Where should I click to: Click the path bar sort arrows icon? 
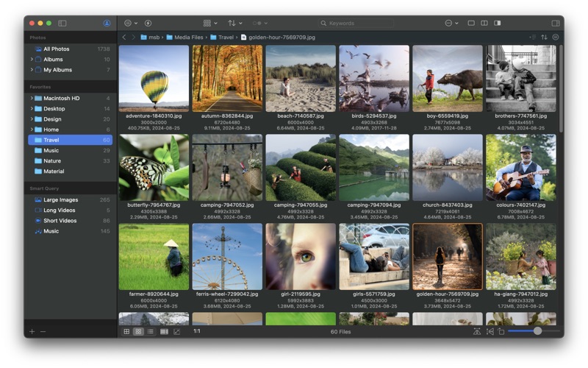544,38
